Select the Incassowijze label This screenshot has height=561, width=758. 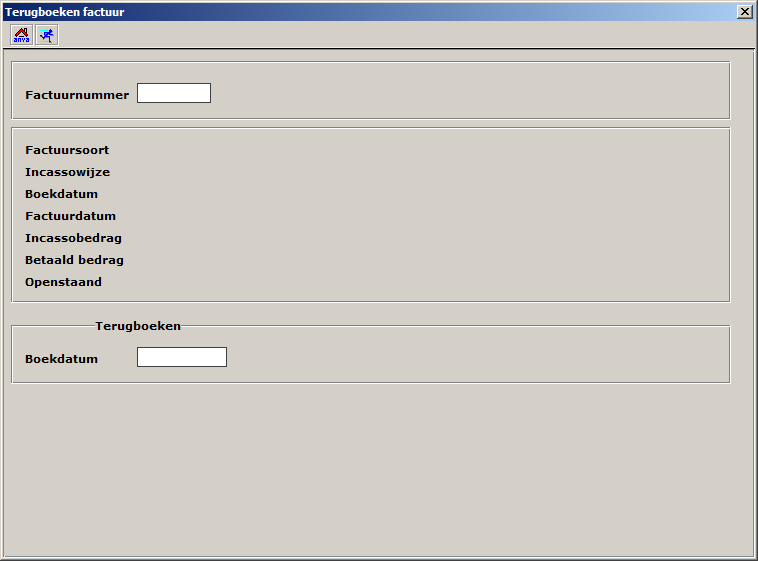point(67,172)
